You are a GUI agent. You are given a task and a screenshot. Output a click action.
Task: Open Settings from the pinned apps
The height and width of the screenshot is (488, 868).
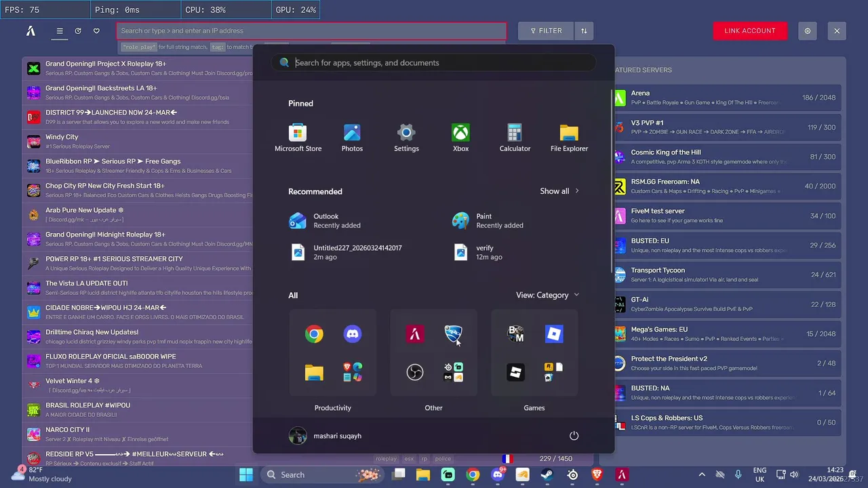(x=406, y=138)
